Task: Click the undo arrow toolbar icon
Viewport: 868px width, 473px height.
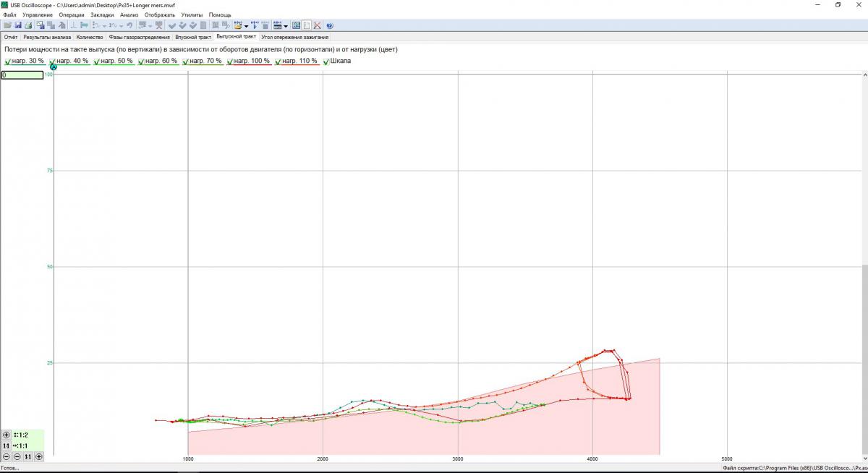Action: coord(129,25)
